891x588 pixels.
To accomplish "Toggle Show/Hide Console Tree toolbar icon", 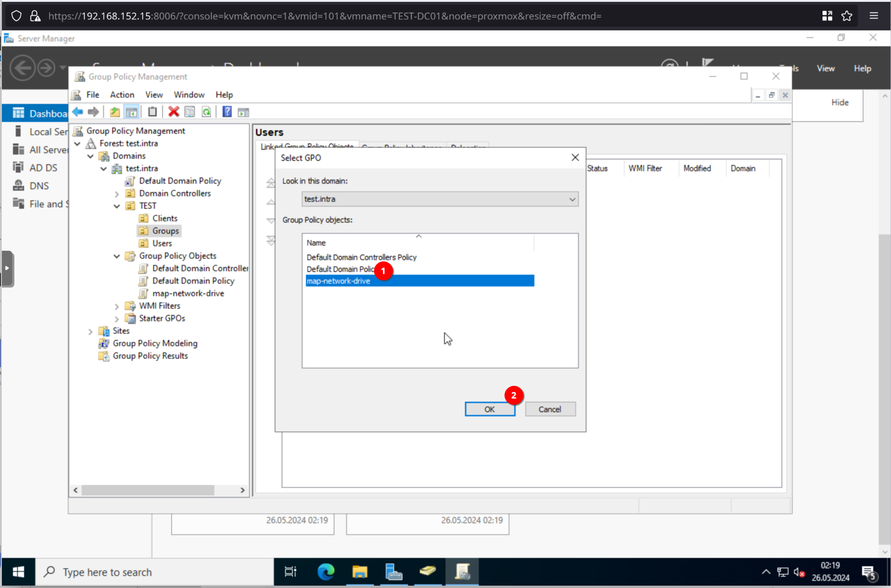I will (x=131, y=112).
